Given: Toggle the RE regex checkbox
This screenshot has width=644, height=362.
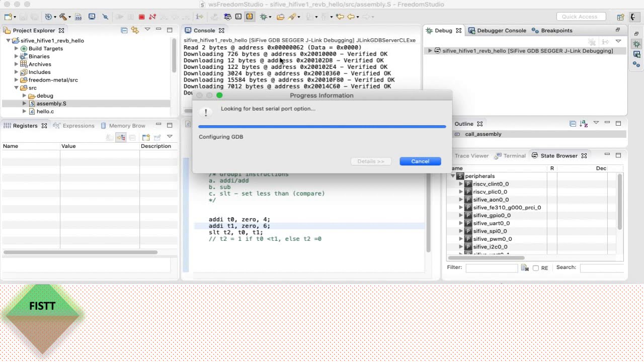Looking at the screenshot, I should tap(535, 268).
